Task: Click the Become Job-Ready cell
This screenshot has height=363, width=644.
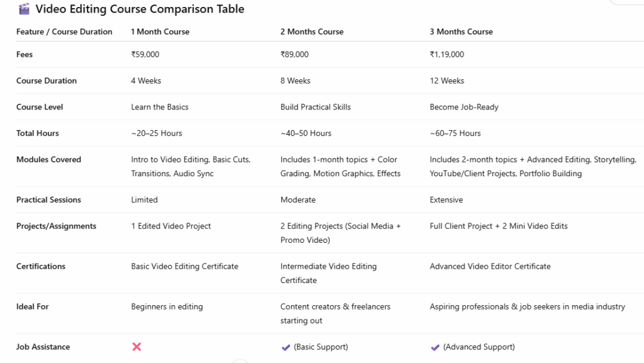Action: tap(464, 107)
